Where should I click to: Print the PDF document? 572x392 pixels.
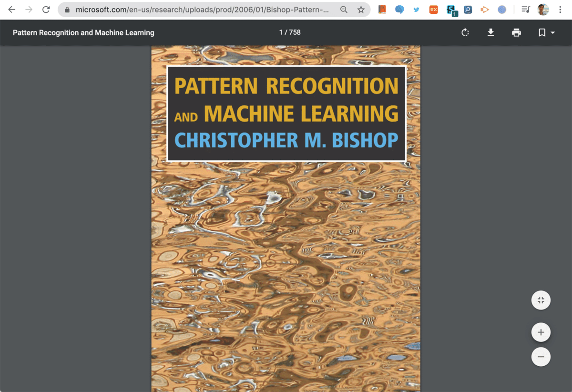tap(516, 32)
